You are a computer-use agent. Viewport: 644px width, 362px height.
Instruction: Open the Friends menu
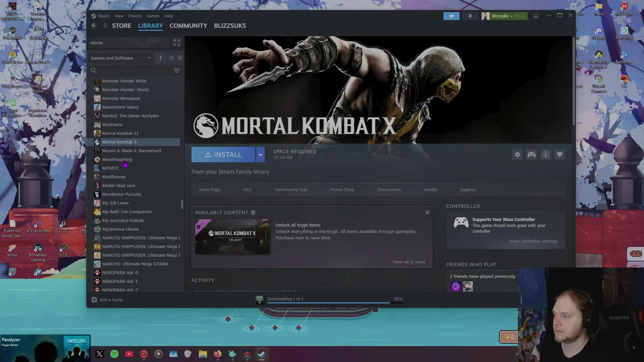click(135, 16)
